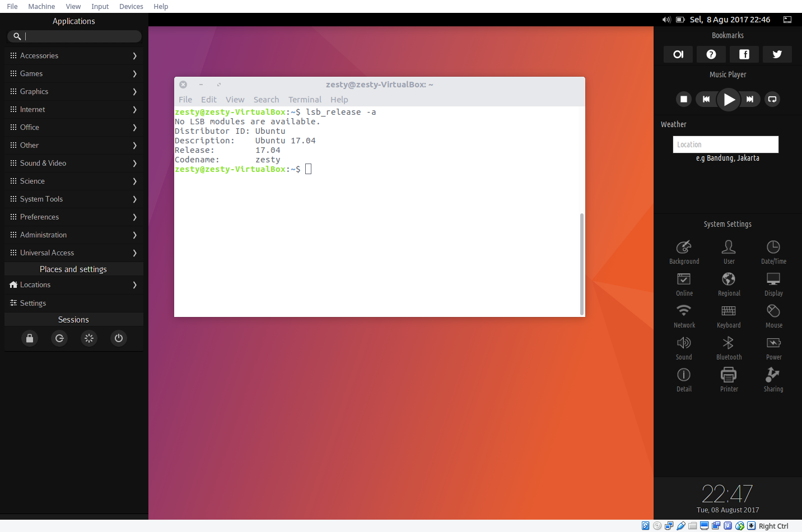The image size is (802, 532).
Task: Click the USB plug icon in VirtualBox status bar
Action: (681, 526)
